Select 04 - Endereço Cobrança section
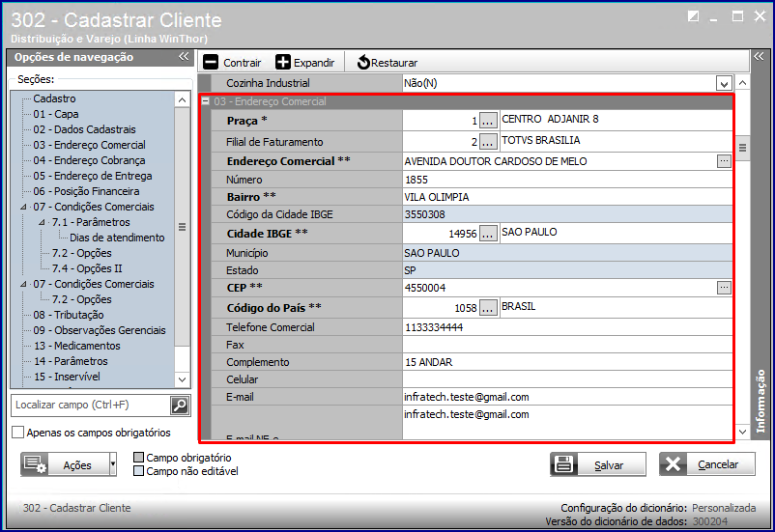Image resolution: width=775 pixels, height=532 pixels. [90, 160]
